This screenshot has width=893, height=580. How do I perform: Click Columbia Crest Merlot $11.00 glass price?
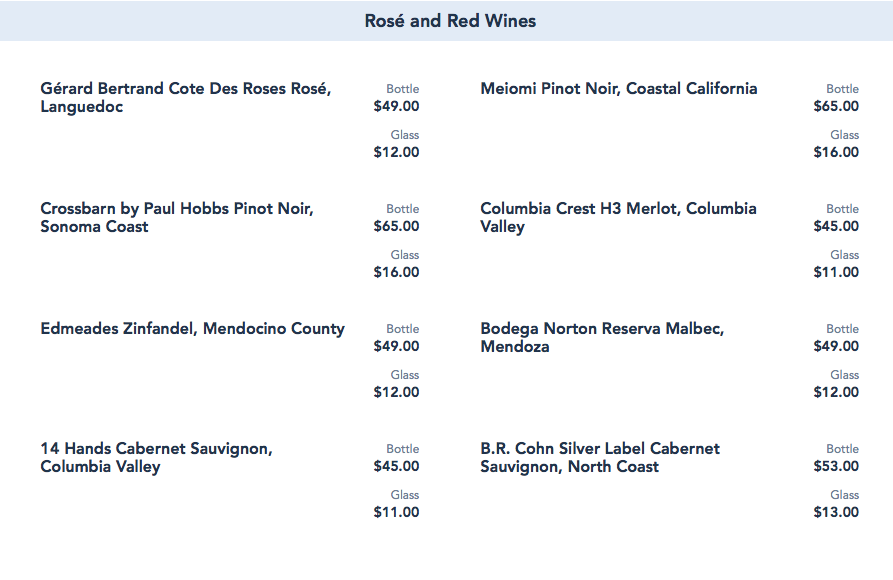coord(836,272)
